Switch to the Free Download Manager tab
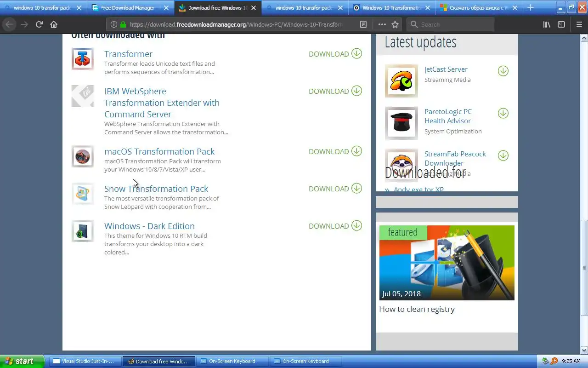 tap(130, 8)
